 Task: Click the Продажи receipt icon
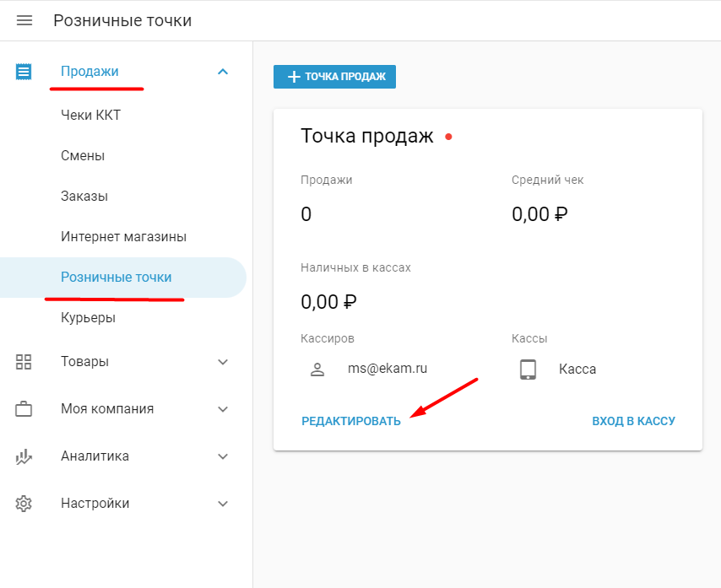(24, 72)
